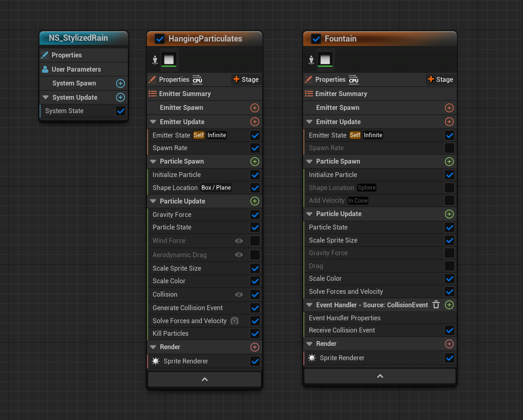Collapse Fountain Event Handler section

pos(309,305)
